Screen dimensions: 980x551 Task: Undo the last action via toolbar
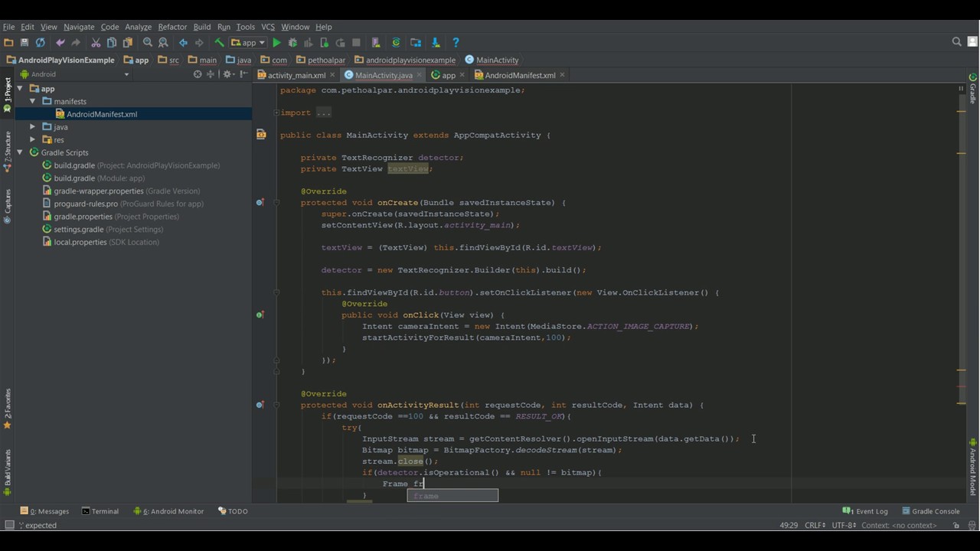60,43
